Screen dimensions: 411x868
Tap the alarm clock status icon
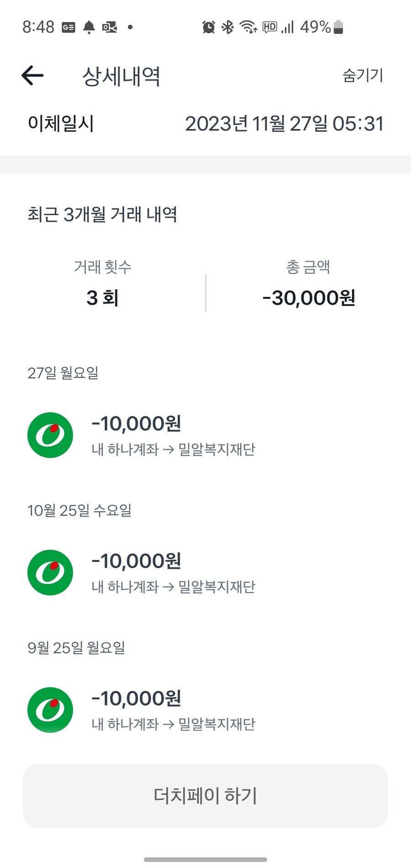(209, 27)
